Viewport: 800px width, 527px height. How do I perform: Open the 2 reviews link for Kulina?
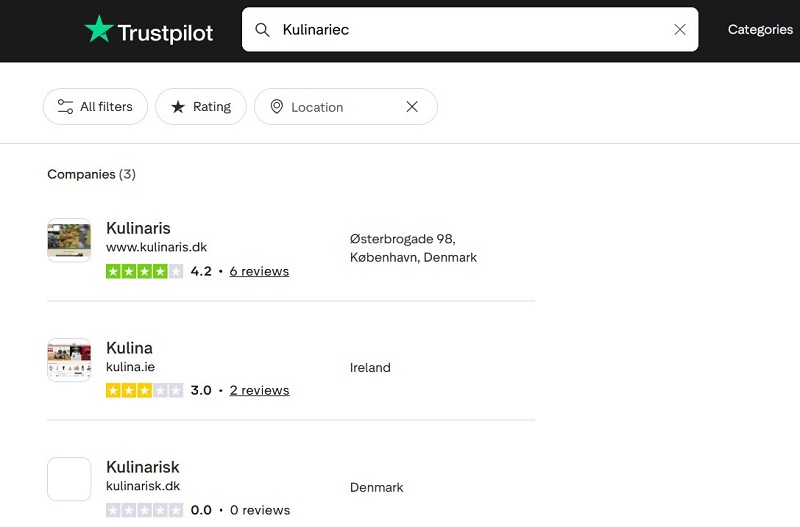[259, 390]
